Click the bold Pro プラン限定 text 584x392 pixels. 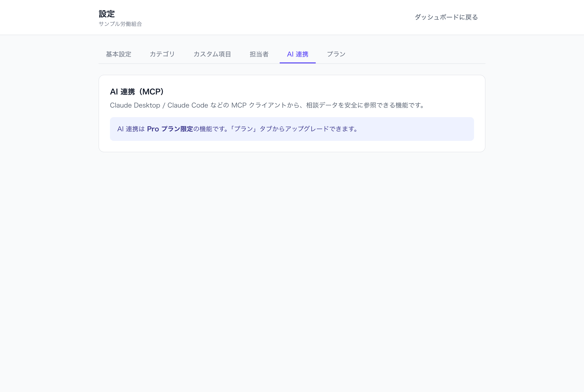[170, 129]
